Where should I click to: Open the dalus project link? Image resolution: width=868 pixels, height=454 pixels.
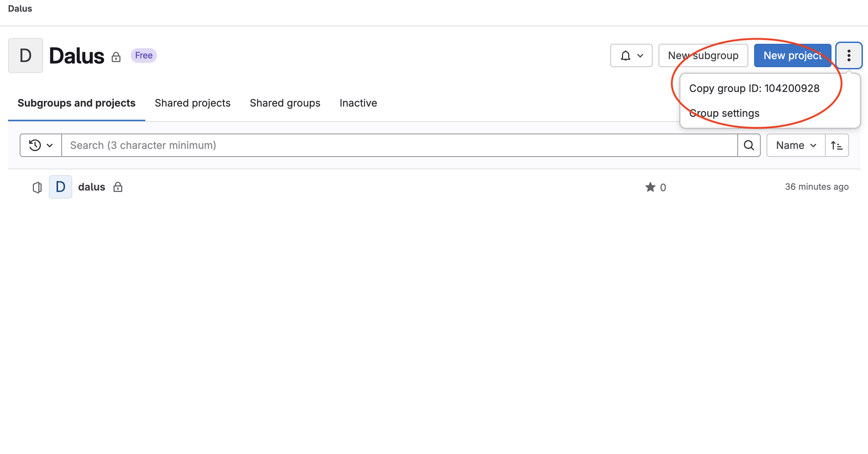91,186
